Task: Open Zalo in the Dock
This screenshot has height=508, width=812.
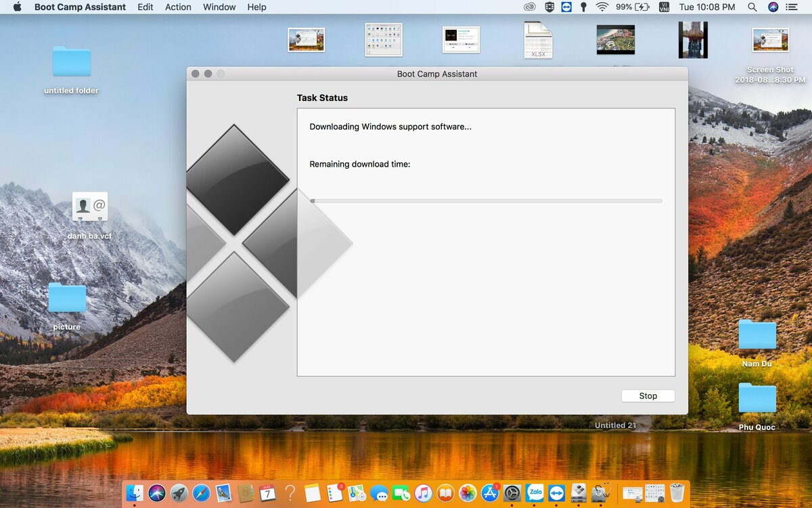Action: click(x=535, y=492)
